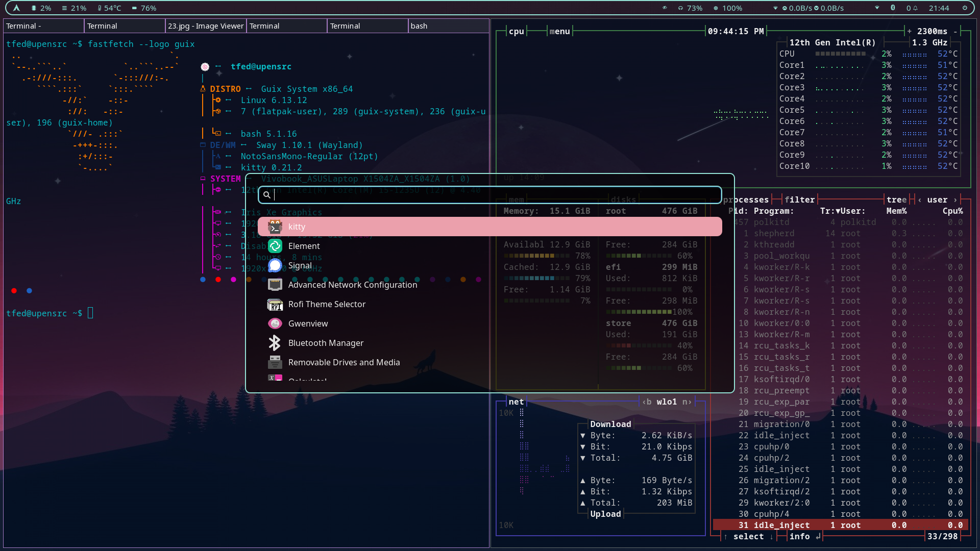The image size is (980, 551).
Task: Click select down arrow in btop footer
Action: click(771, 536)
